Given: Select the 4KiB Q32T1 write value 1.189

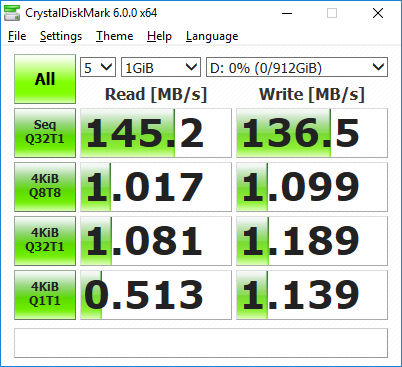Looking at the screenshot, I should [x=312, y=241].
